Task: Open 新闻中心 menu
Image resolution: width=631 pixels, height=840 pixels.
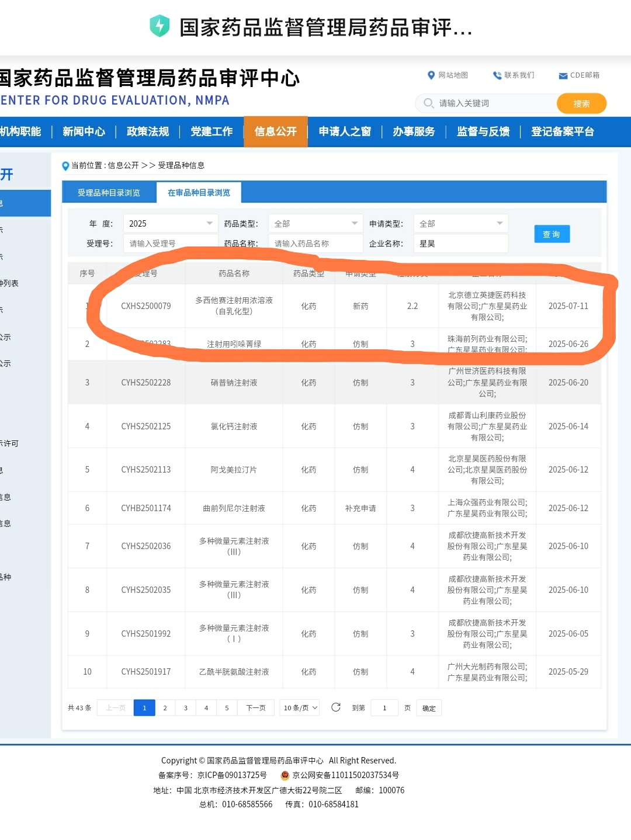Action: click(x=84, y=131)
